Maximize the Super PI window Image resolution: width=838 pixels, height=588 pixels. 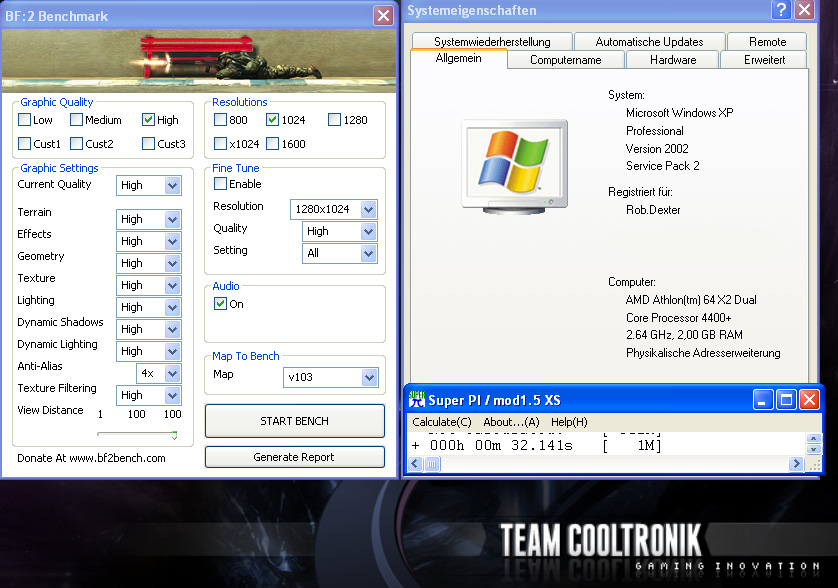tap(786, 400)
